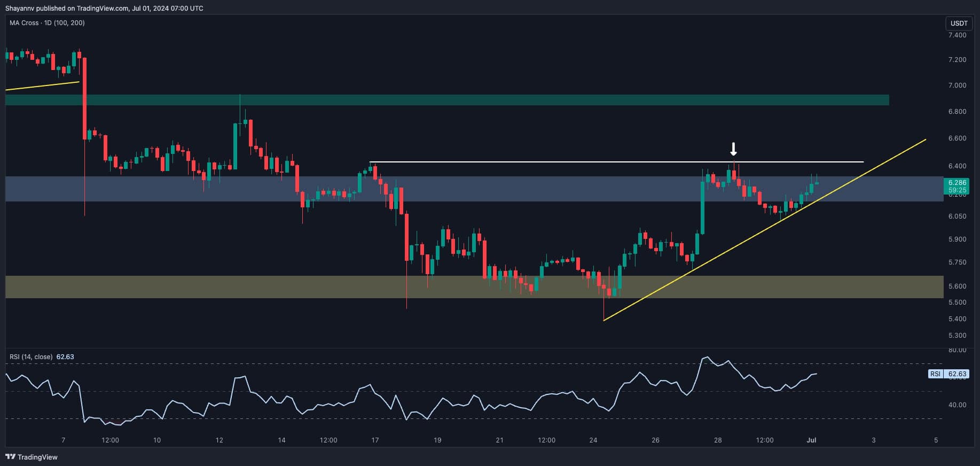The height and width of the screenshot is (466, 980).
Task: Select the RSI (14, close) indicator label
Action: (x=32, y=356)
